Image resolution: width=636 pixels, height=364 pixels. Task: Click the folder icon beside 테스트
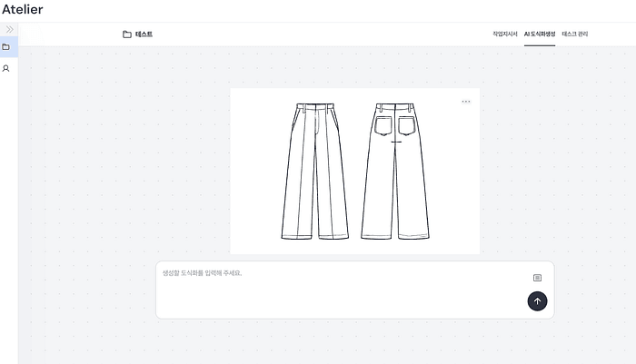coord(127,34)
